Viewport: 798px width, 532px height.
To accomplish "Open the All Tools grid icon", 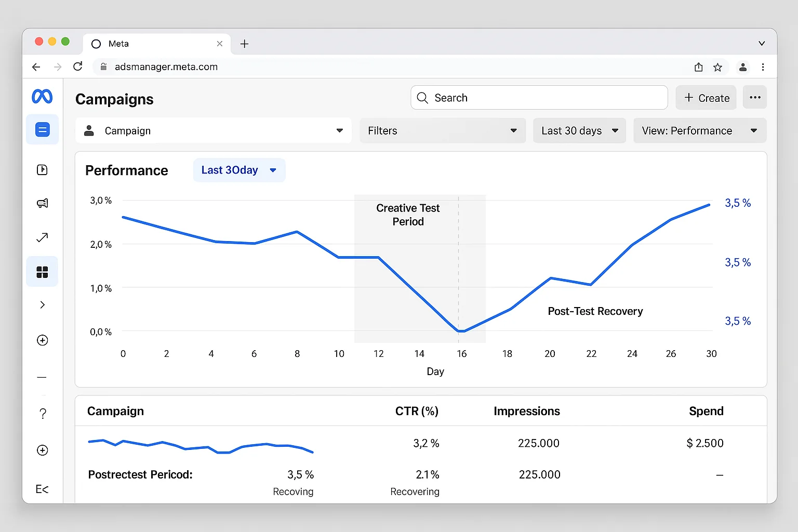I will pos(42,271).
